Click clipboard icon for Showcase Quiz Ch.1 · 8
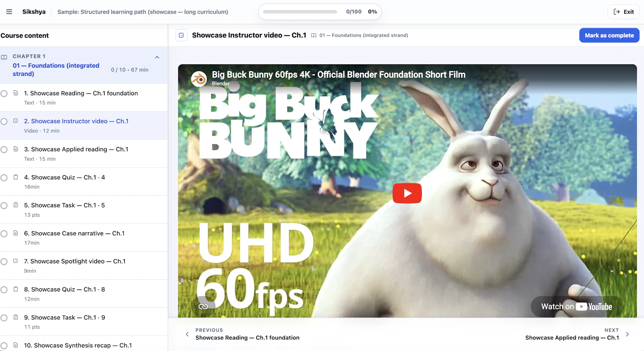 click(16, 289)
